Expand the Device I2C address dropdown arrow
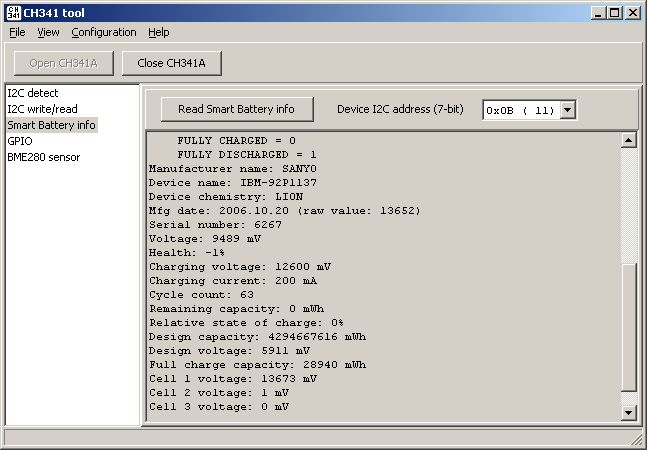 [x=568, y=110]
